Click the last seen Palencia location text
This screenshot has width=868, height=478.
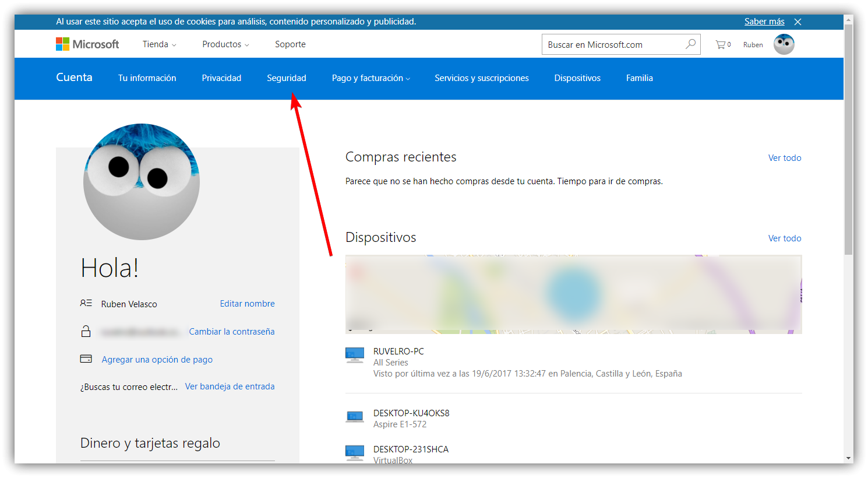[528, 374]
